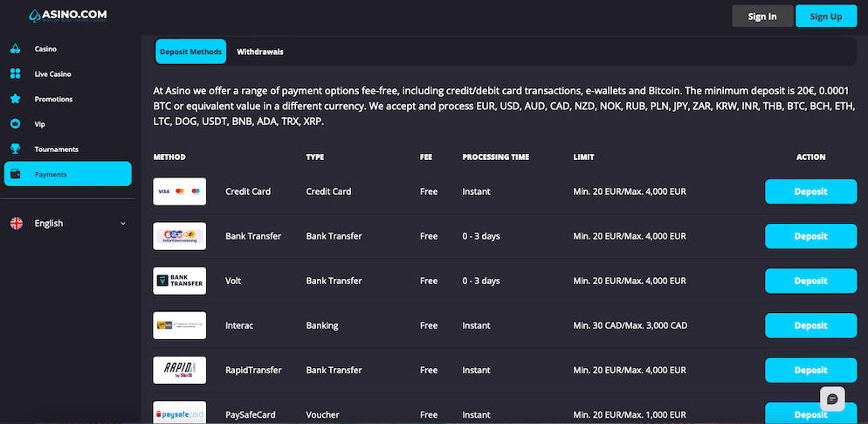Click the Interac payment logo

(179, 325)
